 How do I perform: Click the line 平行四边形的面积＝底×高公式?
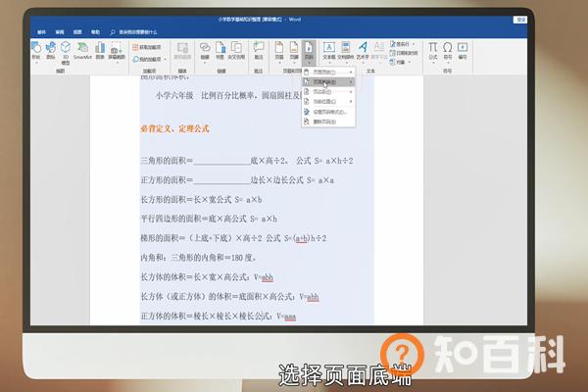coord(209,220)
